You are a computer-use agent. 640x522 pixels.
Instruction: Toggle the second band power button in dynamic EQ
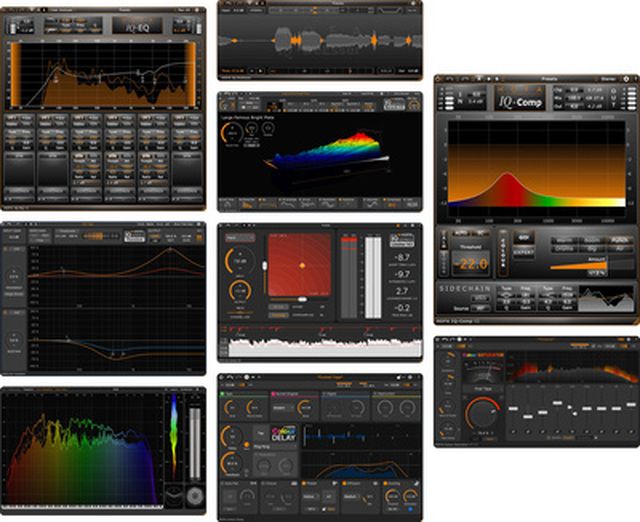(x=6, y=313)
